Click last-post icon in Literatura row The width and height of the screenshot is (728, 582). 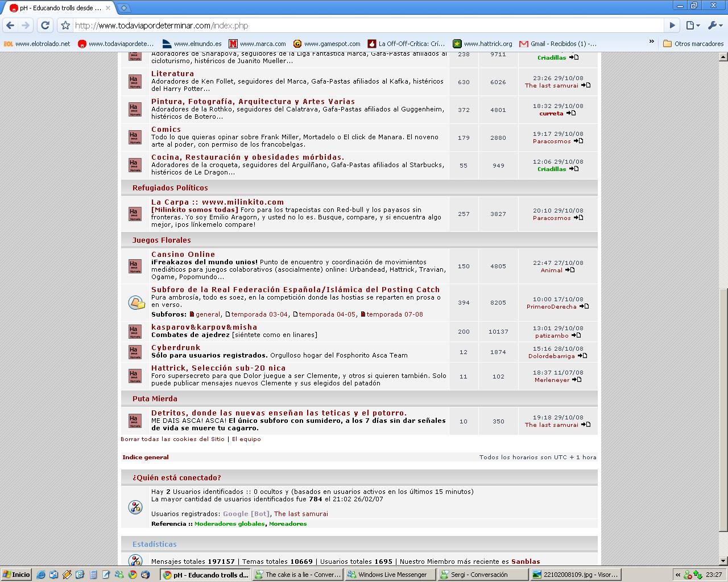tap(586, 85)
